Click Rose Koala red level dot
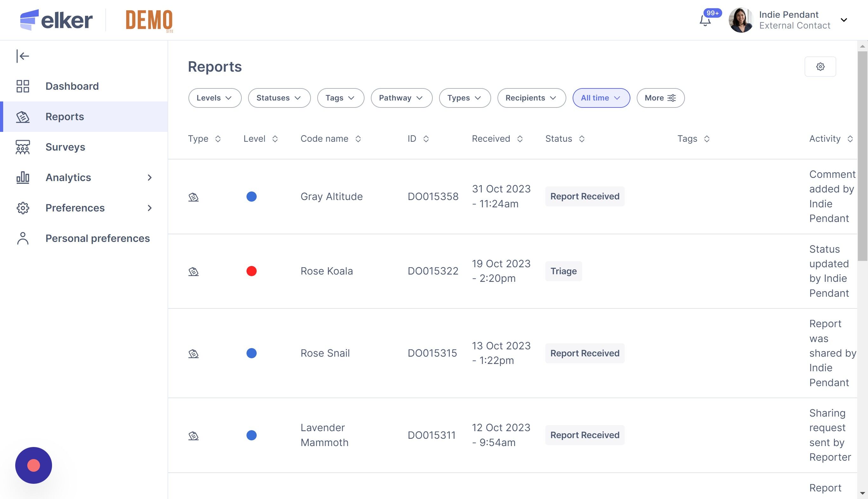The width and height of the screenshot is (868, 499). click(251, 271)
